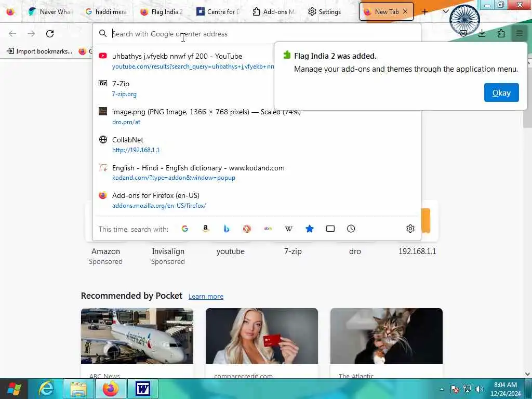The width and height of the screenshot is (532, 399).
Task: Open The Atlantic cat article thumbnail
Action: click(387, 336)
